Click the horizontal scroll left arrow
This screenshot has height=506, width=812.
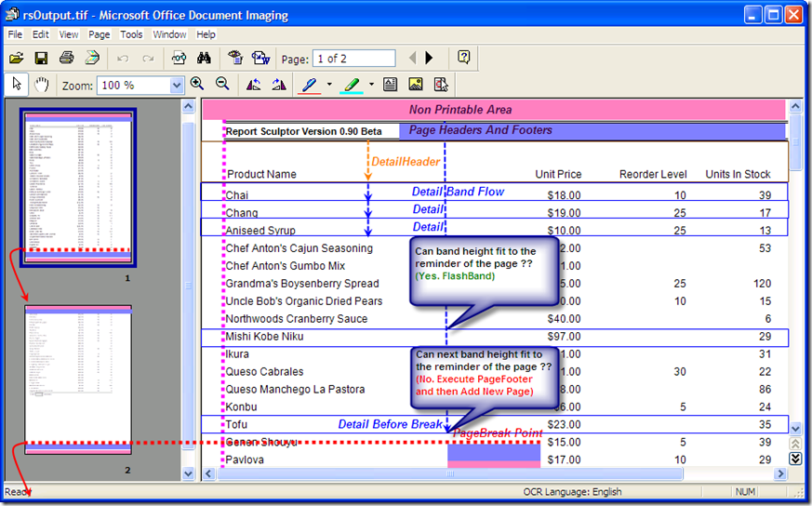pyautogui.click(x=208, y=473)
